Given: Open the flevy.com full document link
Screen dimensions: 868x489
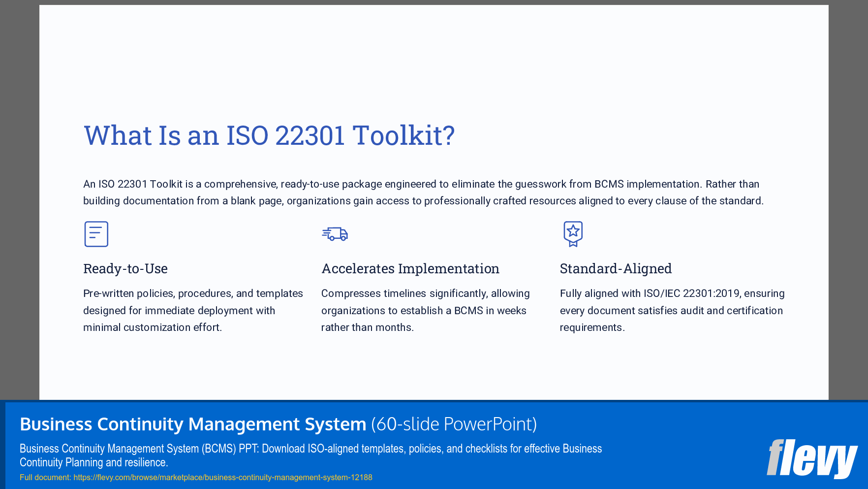Looking at the screenshot, I should point(222,477).
